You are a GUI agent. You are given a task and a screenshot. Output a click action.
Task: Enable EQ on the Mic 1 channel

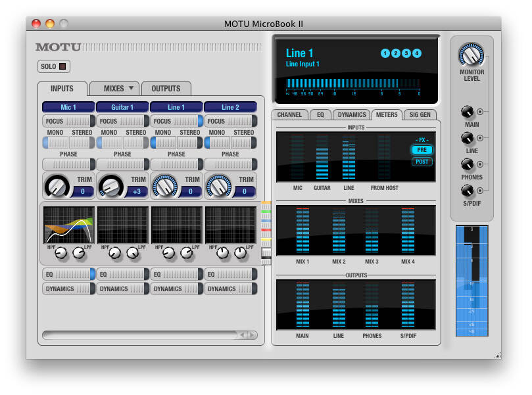pos(68,274)
